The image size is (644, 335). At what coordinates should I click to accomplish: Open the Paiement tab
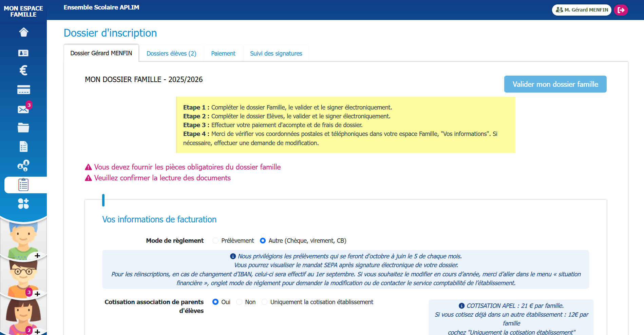tap(223, 54)
